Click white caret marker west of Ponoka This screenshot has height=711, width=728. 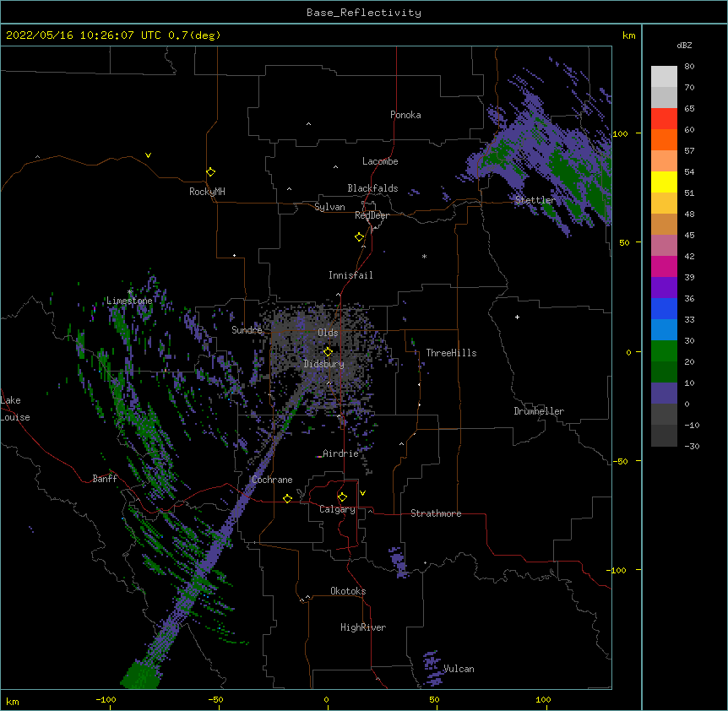[308, 124]
